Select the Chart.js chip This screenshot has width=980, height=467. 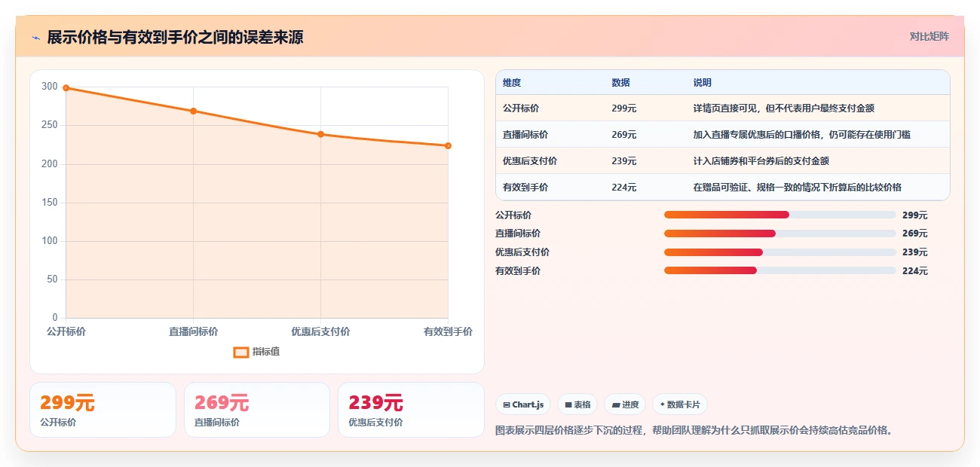(523, 404)
